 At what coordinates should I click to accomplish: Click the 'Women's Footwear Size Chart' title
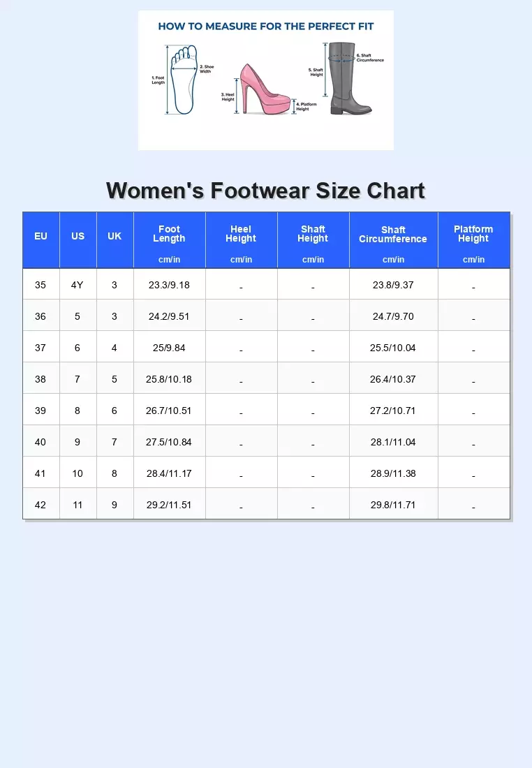[265, 191]
